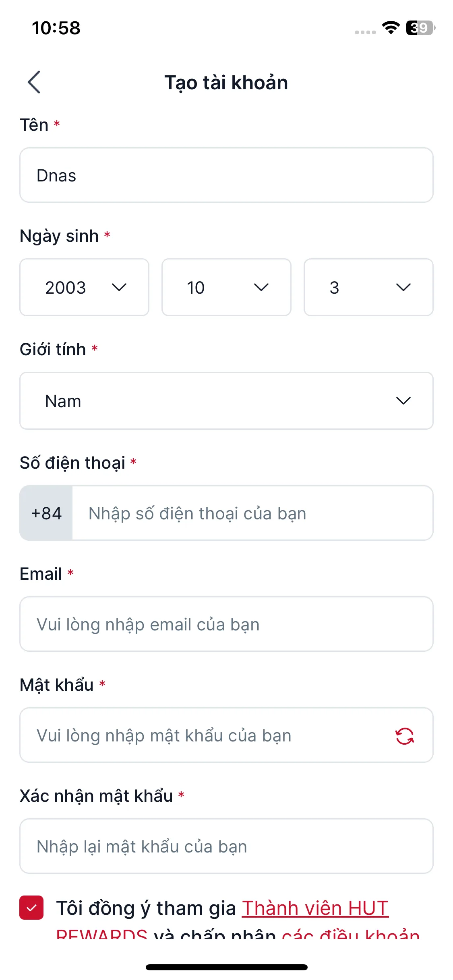
Task: Select the Mật khẩu password field
Action: click(205, 735)
